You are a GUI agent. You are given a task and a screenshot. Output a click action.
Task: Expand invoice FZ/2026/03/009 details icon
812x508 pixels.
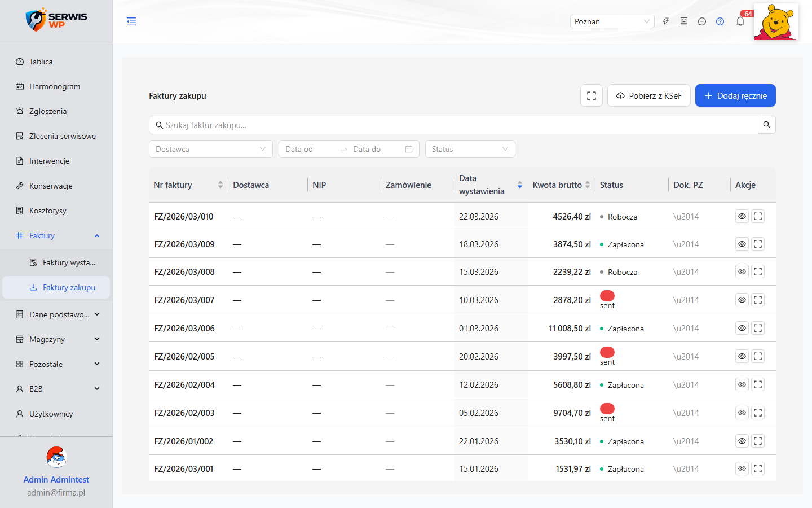coord(758,244)
